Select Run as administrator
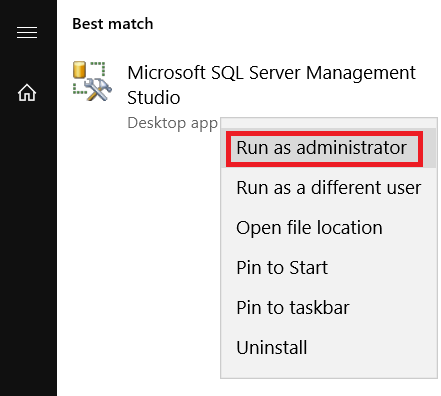 [328, 148]
